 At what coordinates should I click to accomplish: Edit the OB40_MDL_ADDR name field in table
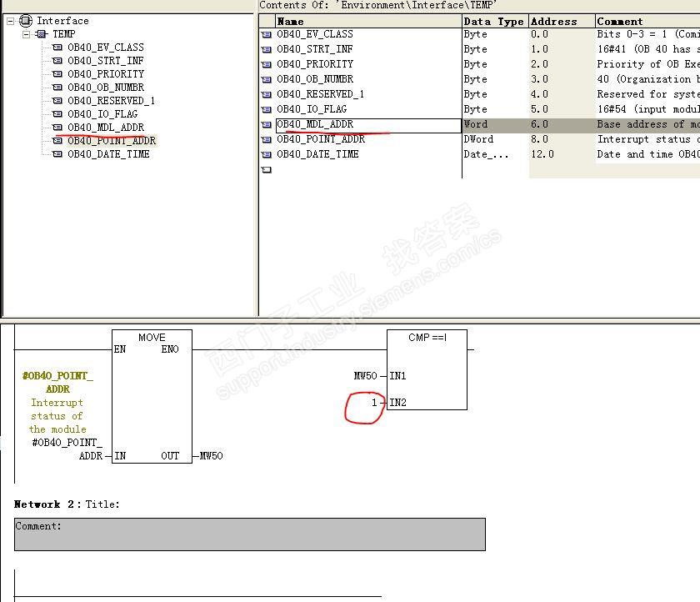point(368,126)
